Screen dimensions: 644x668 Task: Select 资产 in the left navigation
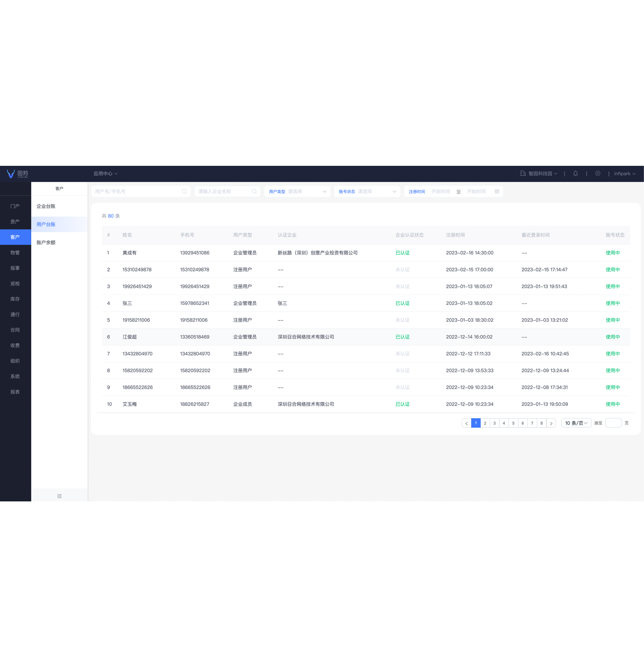[15, 221]
